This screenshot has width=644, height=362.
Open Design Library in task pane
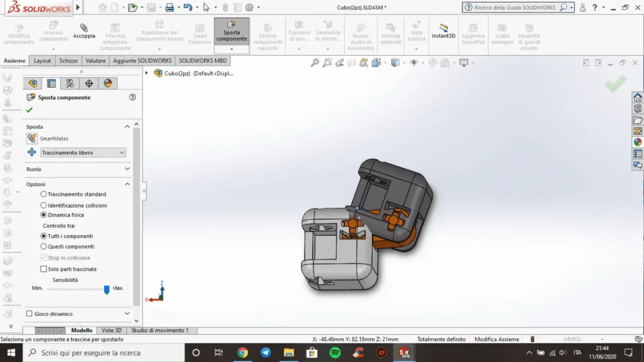637,109
